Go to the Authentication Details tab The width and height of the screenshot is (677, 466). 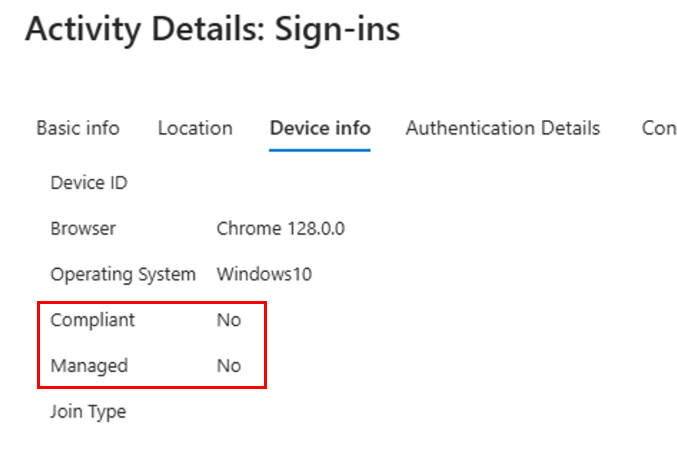tap(502, 128)
